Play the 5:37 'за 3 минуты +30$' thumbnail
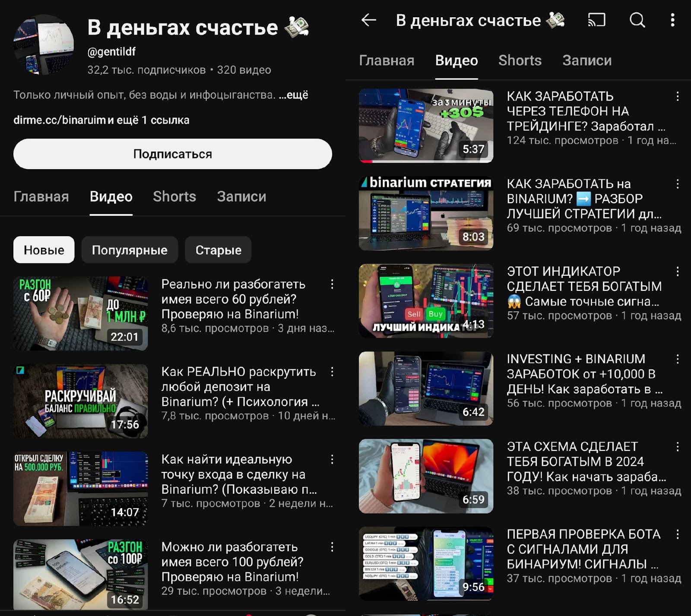Viewport: 691px width, 616px height. (x=426, y=126)
